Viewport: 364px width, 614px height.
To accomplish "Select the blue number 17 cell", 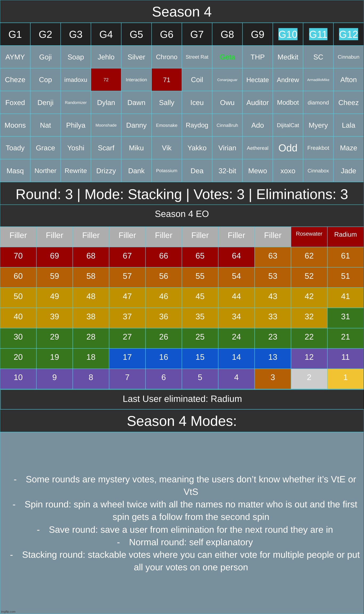I will click(x=127, y=357).
